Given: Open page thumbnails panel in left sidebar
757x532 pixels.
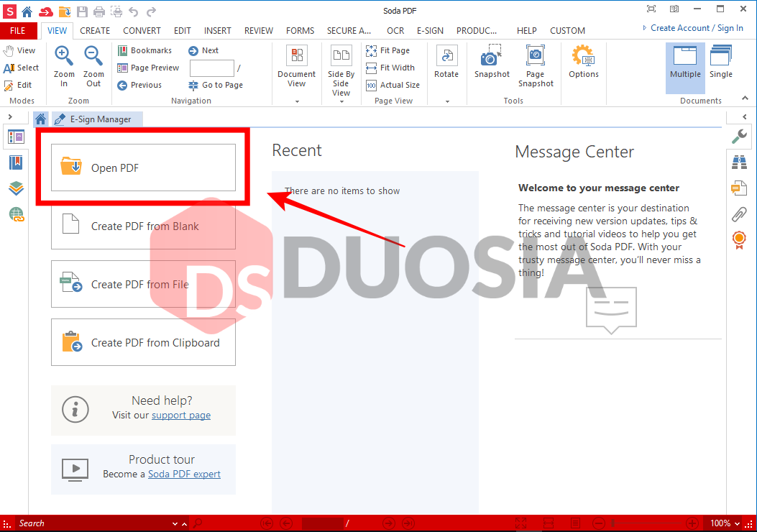Looking at the screenshot, I should coord(16,137).
